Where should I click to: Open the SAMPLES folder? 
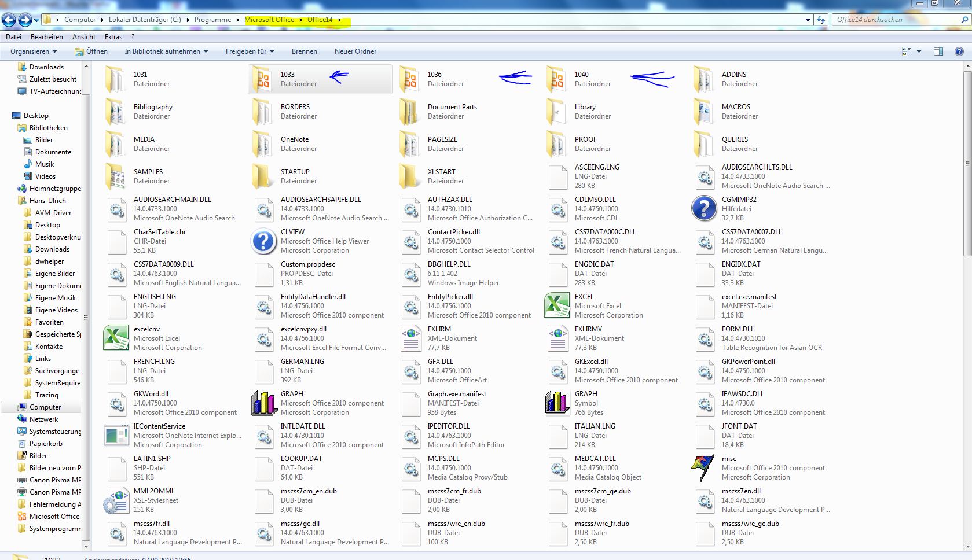pos(116,176)
